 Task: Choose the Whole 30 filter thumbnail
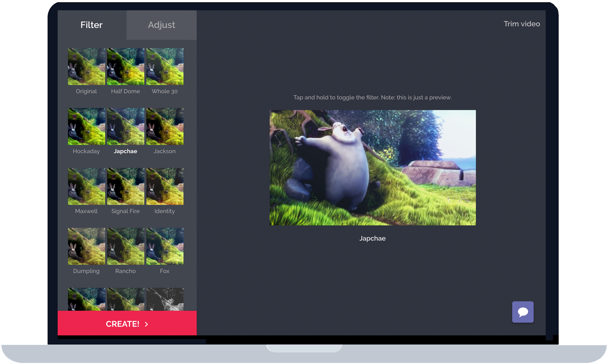pos(165,67)
